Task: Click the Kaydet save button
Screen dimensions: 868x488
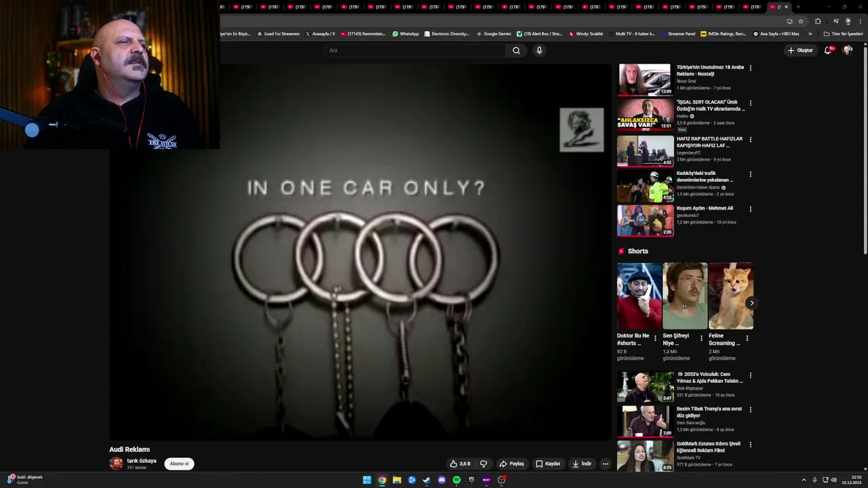Action: click(x=548, y=464)
